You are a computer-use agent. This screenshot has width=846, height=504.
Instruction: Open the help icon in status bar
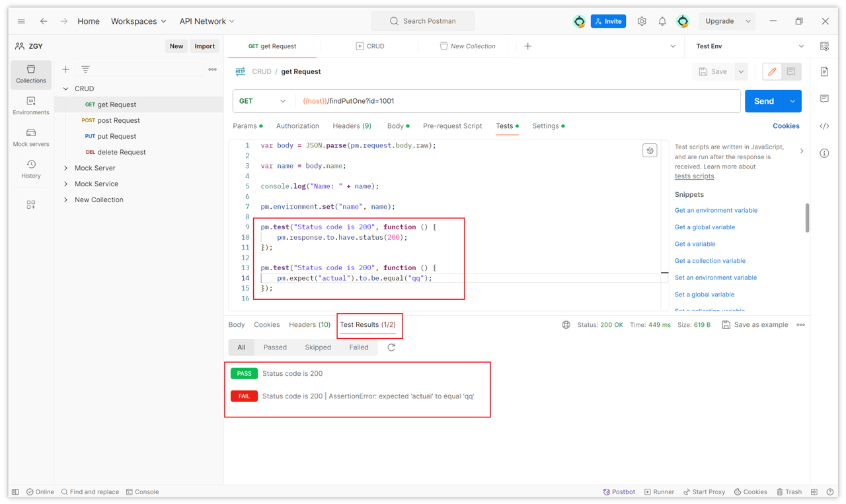(x=830, y=492)
